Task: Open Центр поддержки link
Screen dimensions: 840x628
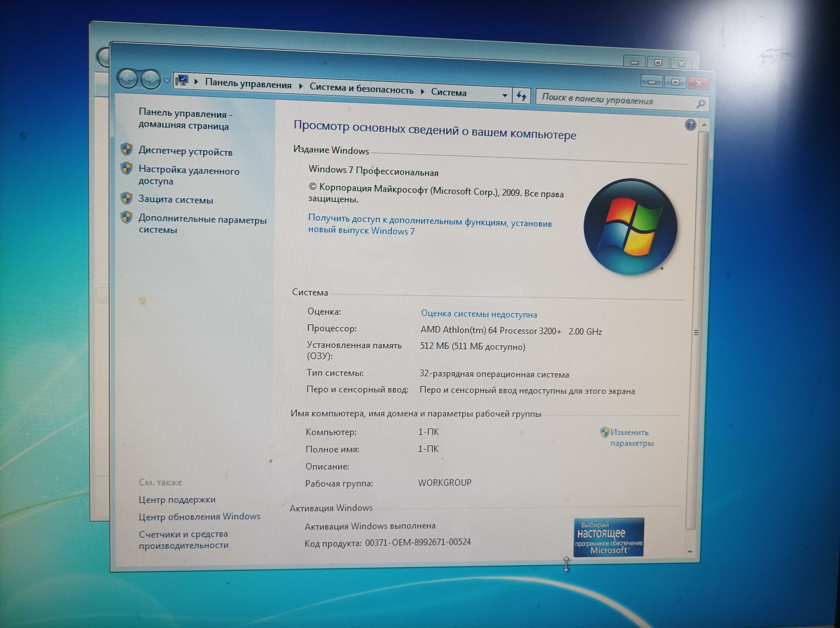Action: 177,499
